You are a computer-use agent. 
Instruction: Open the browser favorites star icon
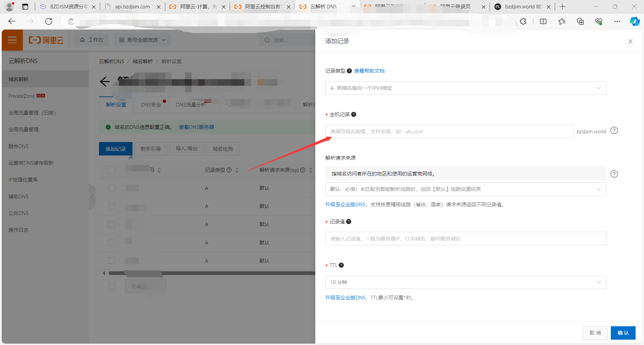pyautogui.click(x=562, y=21)
